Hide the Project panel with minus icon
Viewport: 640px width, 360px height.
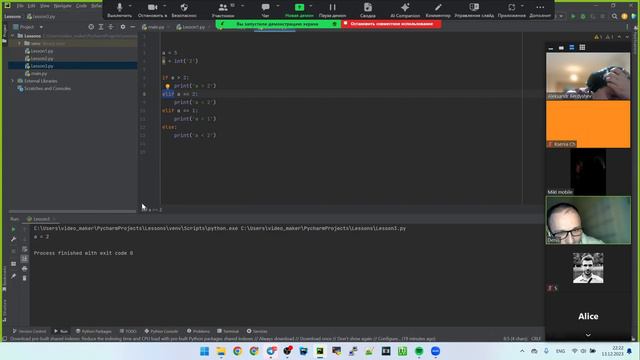pyautogui.click(x=132, y=27)
